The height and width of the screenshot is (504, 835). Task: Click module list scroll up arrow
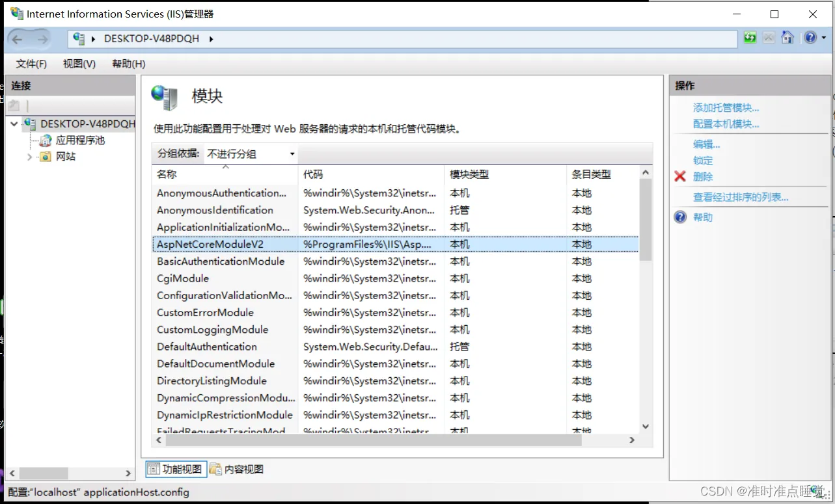646,173
